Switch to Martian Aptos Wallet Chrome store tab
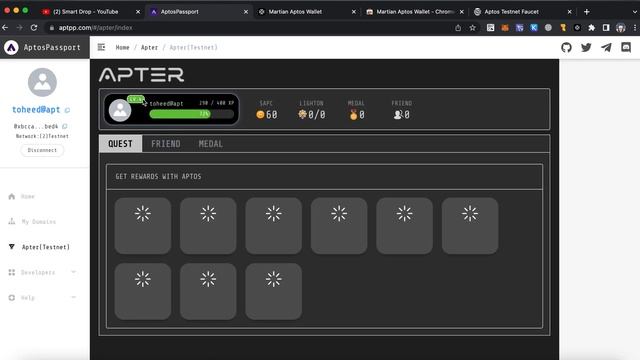 click(x=415, y=12)
